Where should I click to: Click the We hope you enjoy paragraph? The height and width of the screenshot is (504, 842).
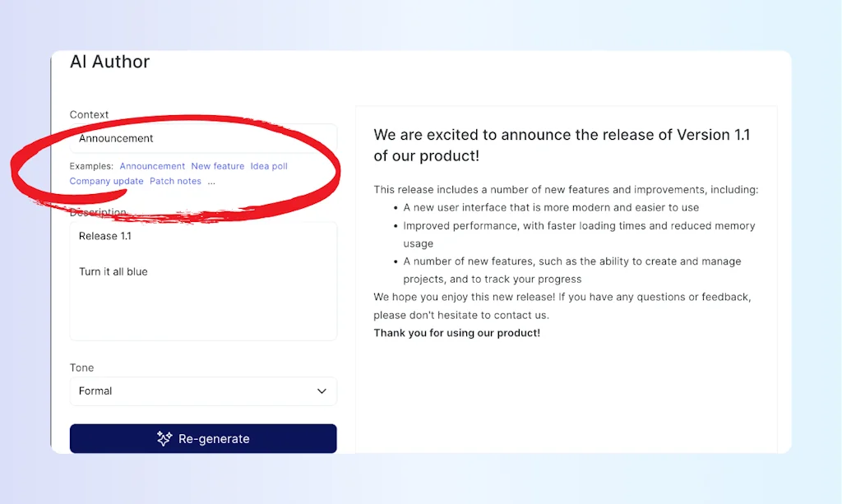click(562, 305)
